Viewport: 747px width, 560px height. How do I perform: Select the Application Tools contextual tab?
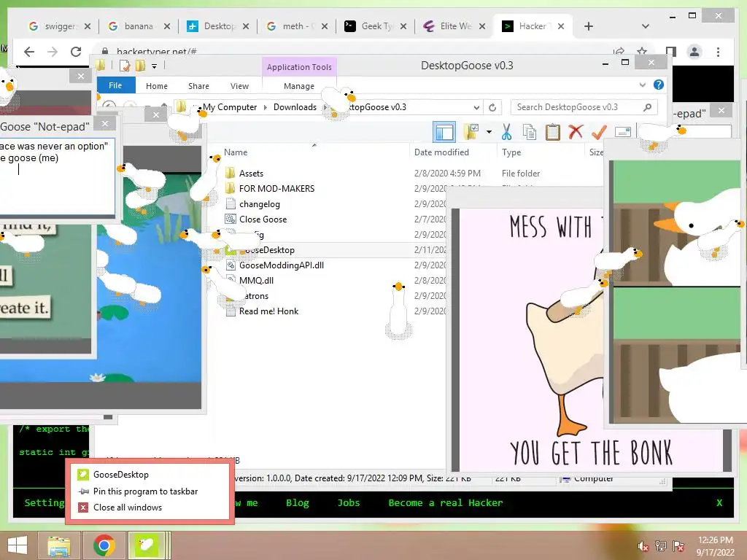pyautogui.click(x=299, y=67)
